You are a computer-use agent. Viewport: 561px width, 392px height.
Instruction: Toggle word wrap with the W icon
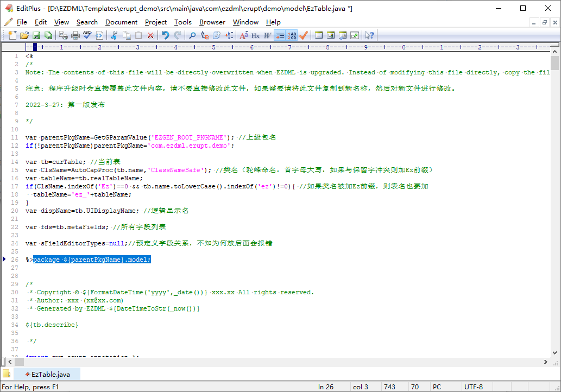[x=268, y=35]
